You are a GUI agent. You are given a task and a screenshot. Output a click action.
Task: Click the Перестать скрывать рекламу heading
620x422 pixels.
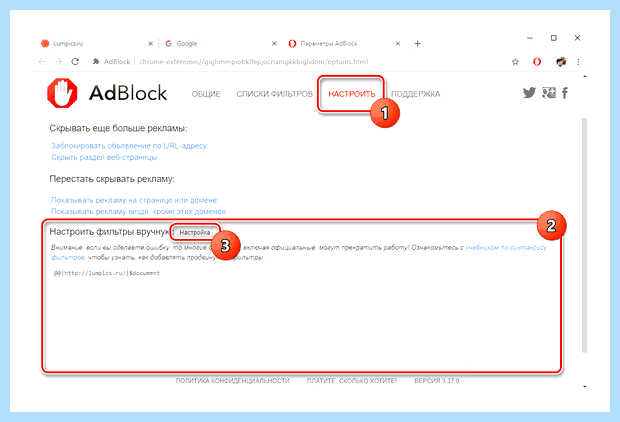[x=112, y=179]
